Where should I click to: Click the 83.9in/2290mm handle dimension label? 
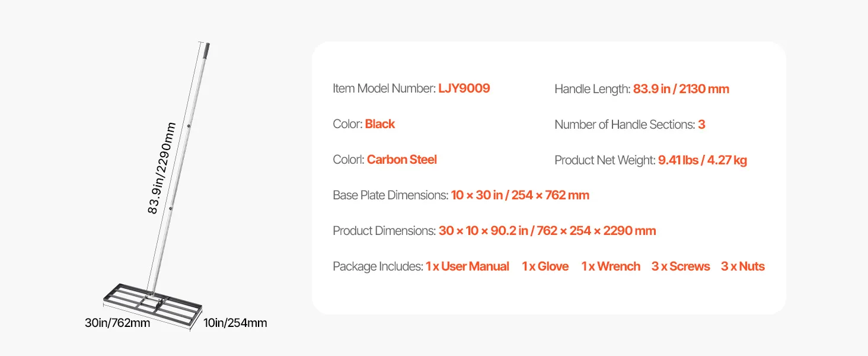click(161, 168)
